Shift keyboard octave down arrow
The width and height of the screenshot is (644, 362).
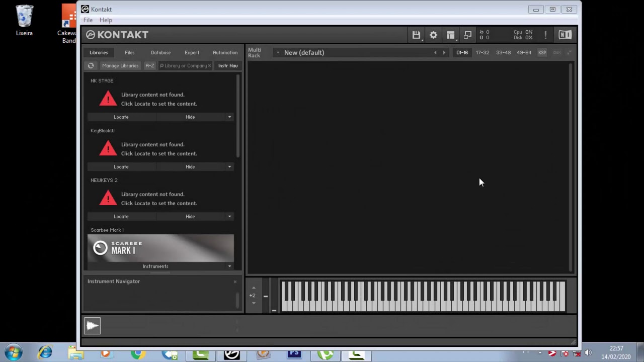pos(253,303)
